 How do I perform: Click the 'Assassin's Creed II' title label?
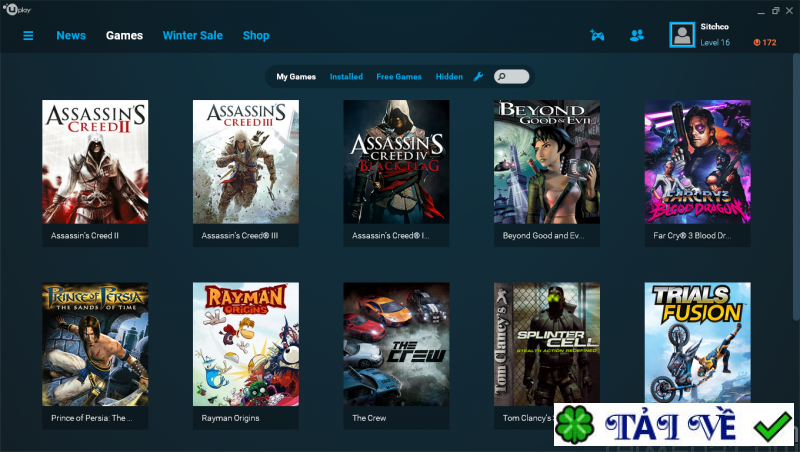tap(85, 236)
